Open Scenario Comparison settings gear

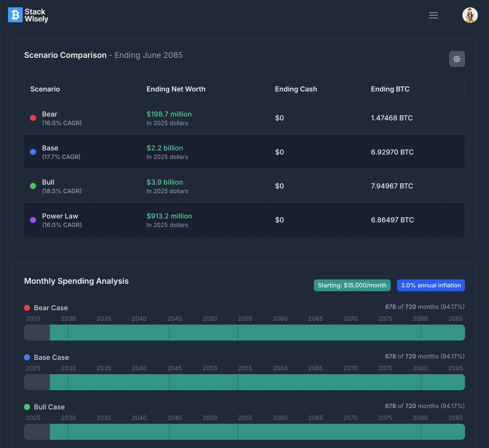tap(457, 59)
